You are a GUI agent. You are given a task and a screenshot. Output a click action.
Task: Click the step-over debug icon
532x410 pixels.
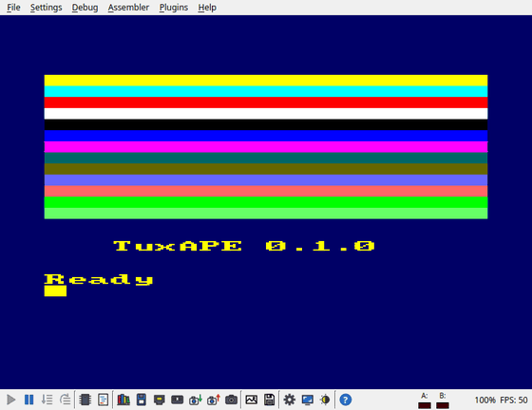click(x=65, y=400)
